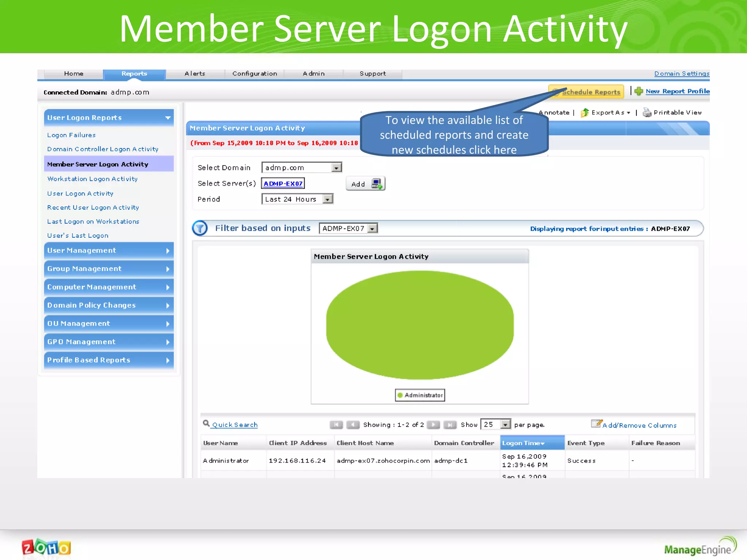Click the green pie chart

(x=420, y=325)
